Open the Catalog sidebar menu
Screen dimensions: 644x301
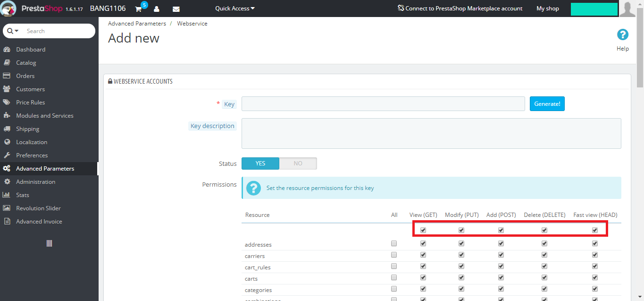click(x=26, y=63)
